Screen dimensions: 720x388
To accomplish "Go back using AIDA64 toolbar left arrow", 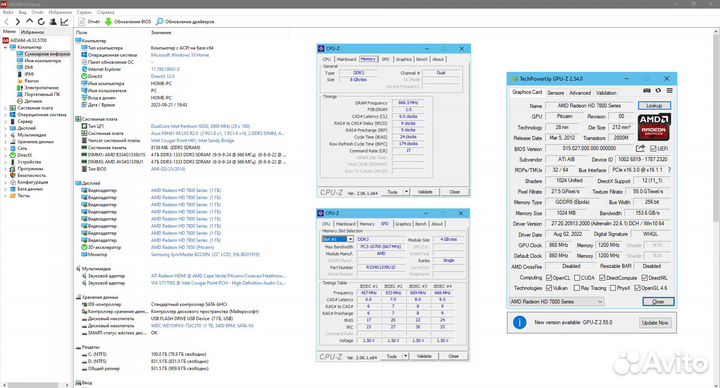I will (6, 22).
